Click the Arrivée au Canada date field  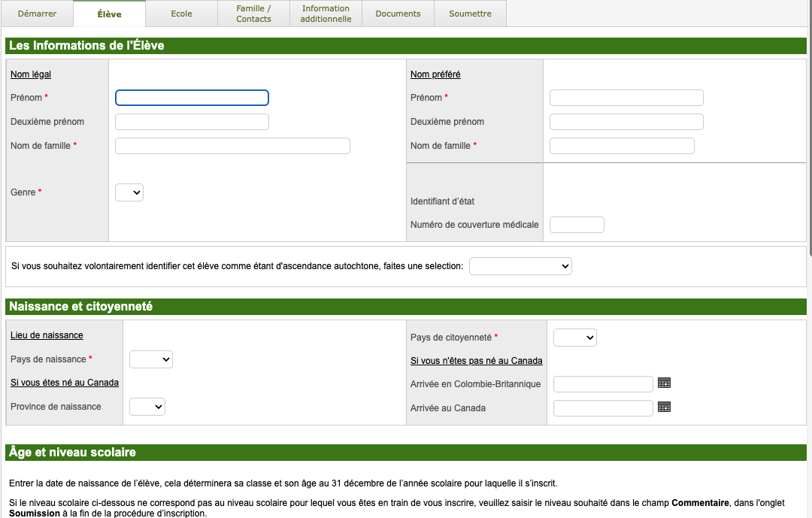coord(603,408)
